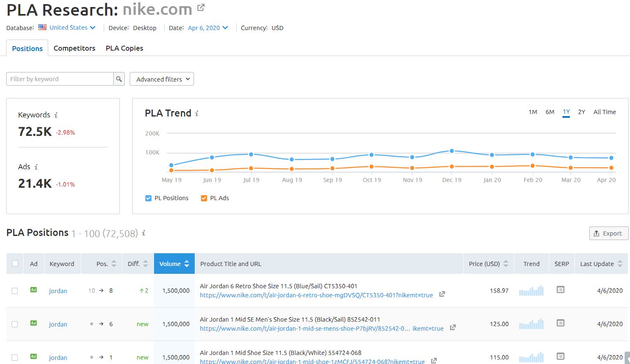This screenshot has height=364, width=630.
Task: Click Ad badge in Air Jordan 1 Mid Shoe row
Action: tap(34, 357)
